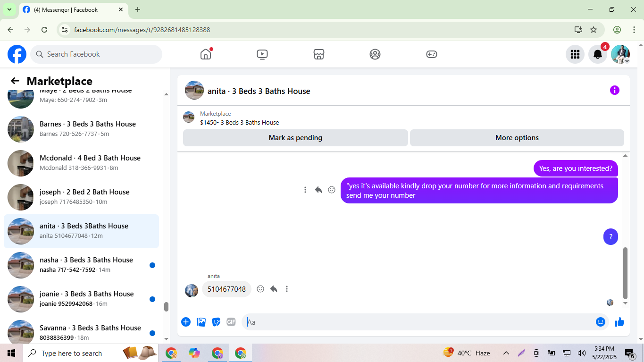Open the plus more actions button in composer
Image resolution: width=644 pixels, height=362 pixels.
click(x=186, y=322)
